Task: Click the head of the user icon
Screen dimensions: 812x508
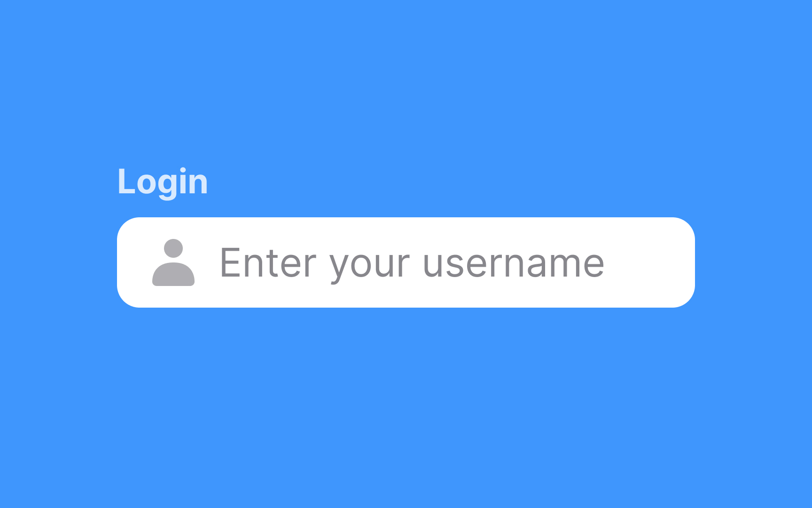Action: click(173, 248)
